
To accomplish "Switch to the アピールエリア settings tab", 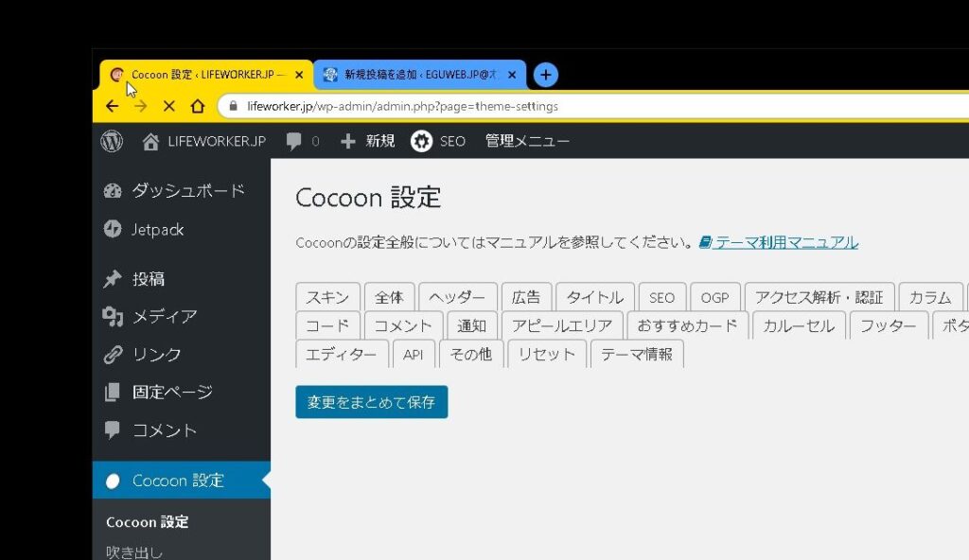I will (x=562, y=325).
